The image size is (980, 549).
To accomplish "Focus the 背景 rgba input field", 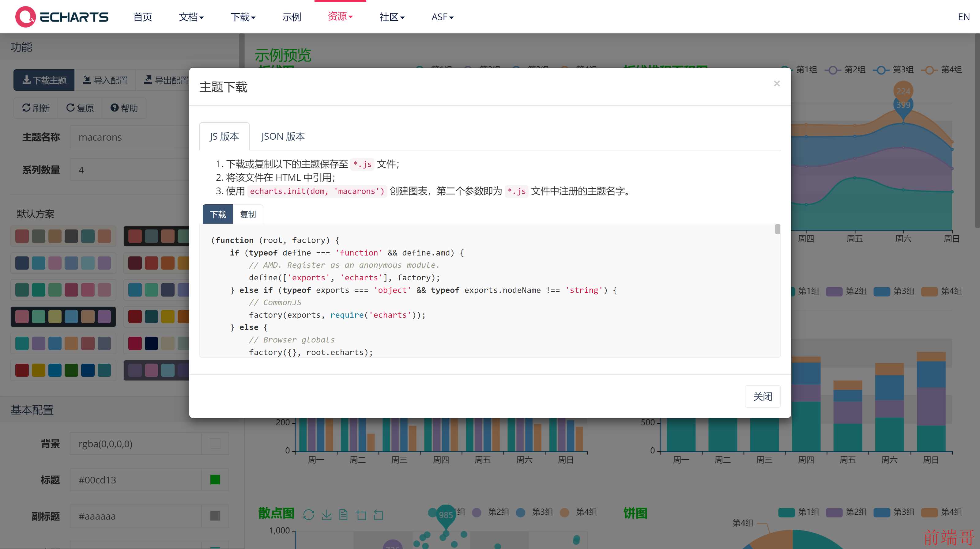I will [x=135, y=444].
